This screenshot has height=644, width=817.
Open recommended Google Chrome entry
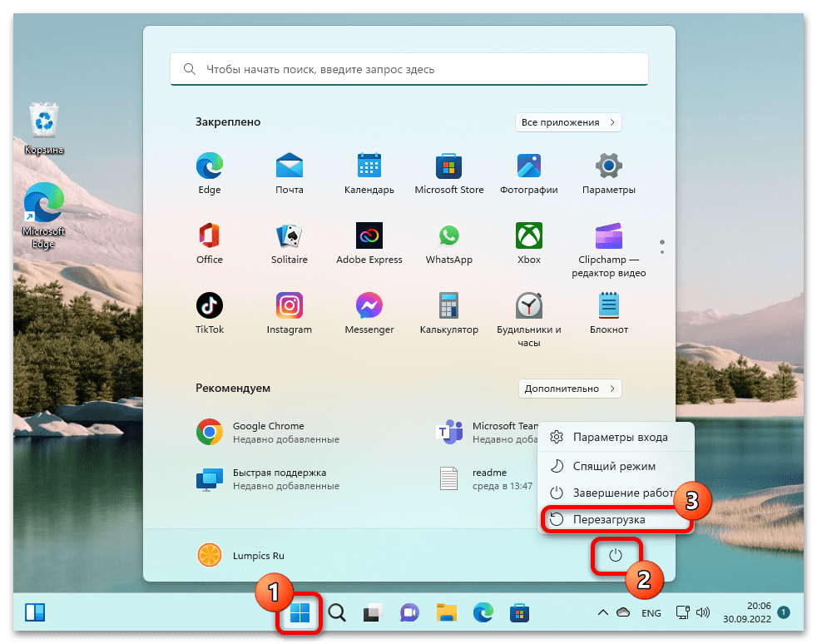(268, 432)
